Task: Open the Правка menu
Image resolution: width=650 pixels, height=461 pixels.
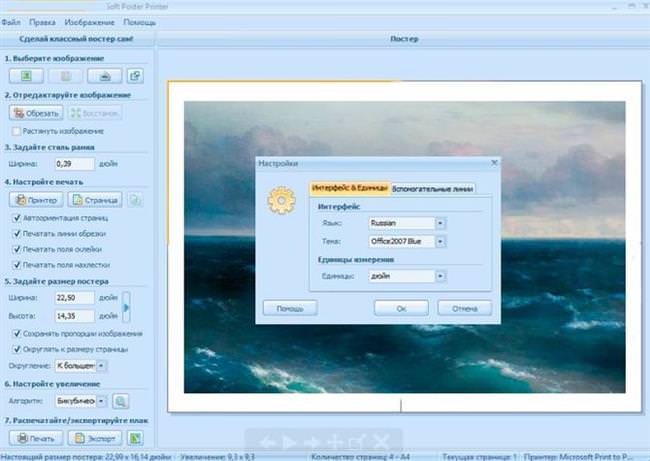Action: tap(42, 22)
